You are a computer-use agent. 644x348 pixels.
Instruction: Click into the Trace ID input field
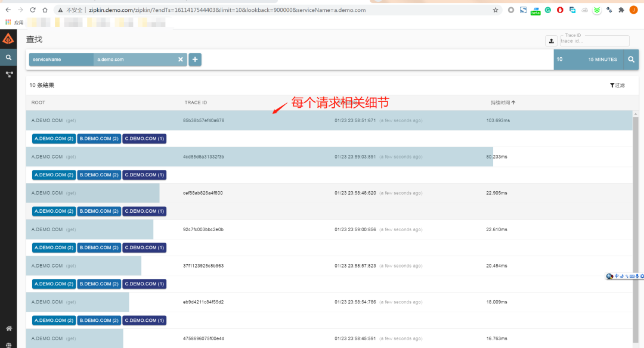click(594, 41)
